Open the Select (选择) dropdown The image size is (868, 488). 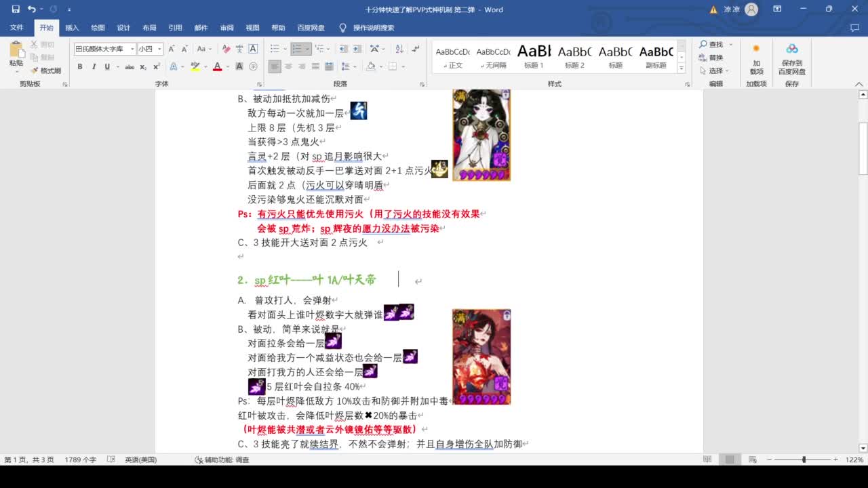[713, 70]
